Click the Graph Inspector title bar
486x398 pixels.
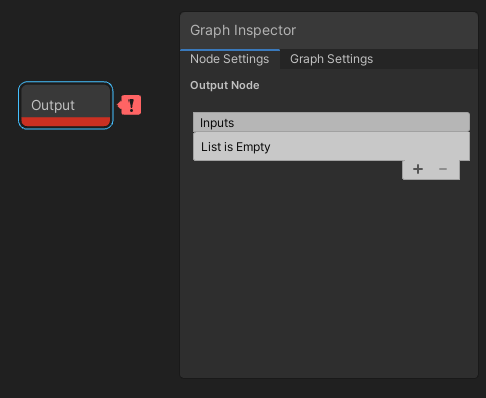click(x=329, y=31)
